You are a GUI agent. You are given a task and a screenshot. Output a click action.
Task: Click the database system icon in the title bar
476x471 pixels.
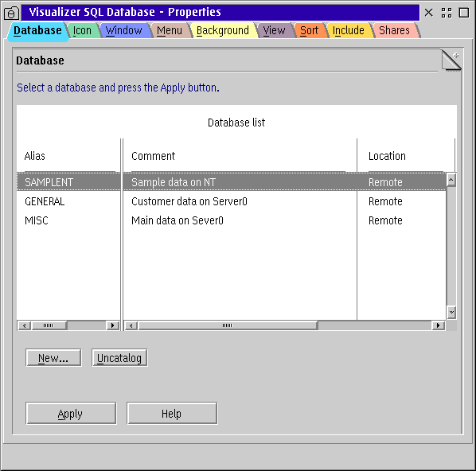point(11,14)
